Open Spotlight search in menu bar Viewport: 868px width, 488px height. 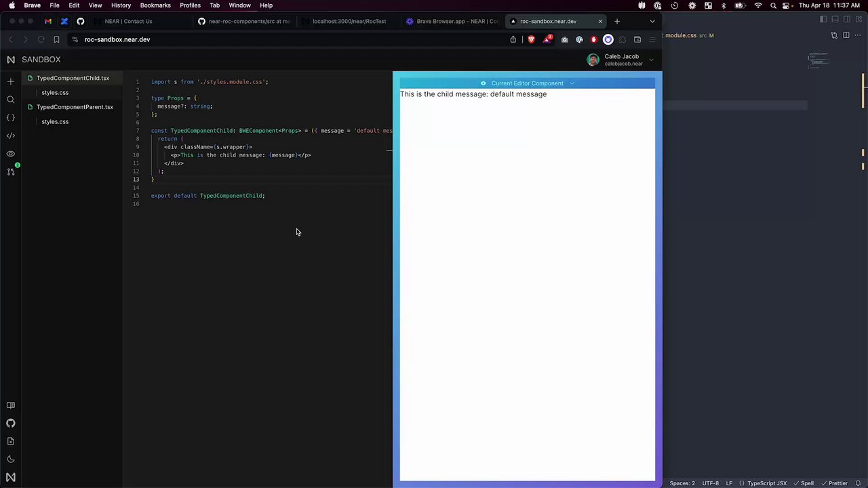(x=773, y=5)
